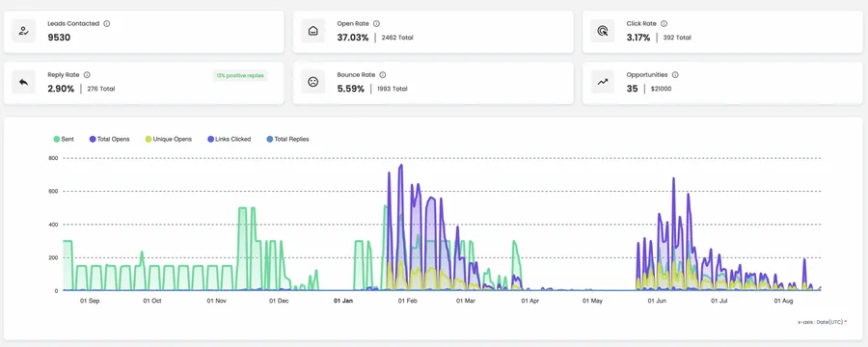Click the 01 Aug axis label

[783, 301]
